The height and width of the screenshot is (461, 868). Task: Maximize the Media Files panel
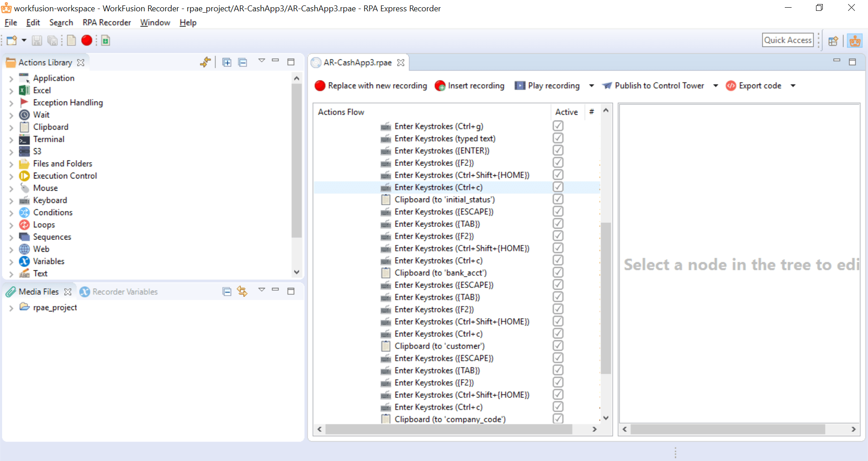pos(291,291)
